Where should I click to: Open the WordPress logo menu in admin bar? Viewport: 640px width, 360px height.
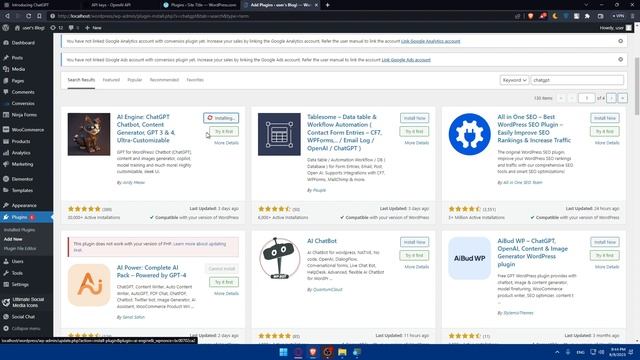click(6, 28)
